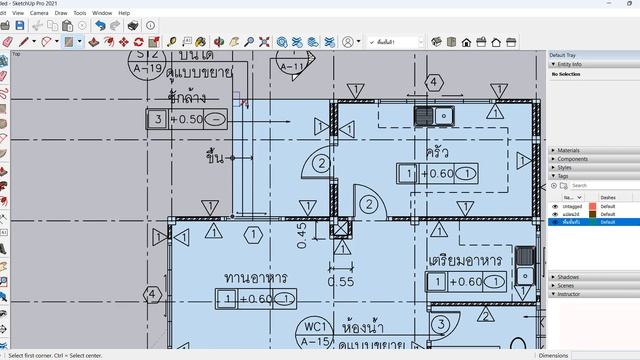Switch to Front view house icon
This screenshot has height=360, width=640.
(466, 42)
